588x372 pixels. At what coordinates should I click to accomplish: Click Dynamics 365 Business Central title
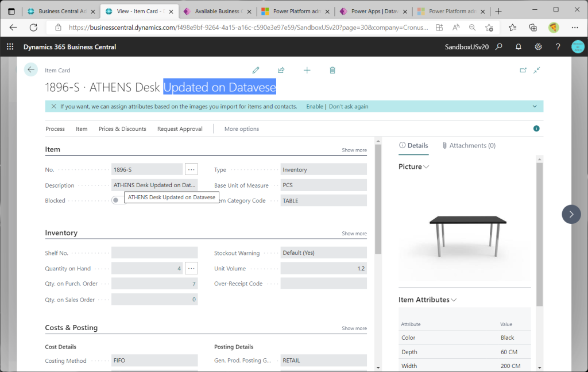[x=69, y=47]
